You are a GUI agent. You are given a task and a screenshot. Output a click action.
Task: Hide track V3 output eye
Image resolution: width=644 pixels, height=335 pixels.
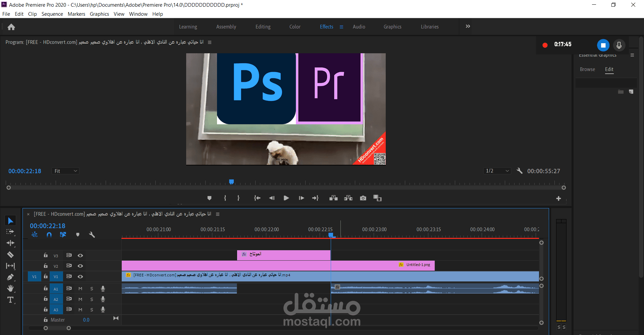tap(80, 255)
